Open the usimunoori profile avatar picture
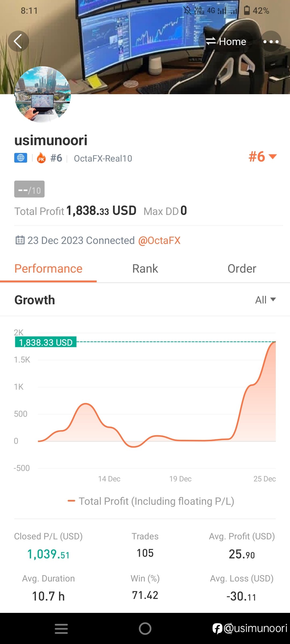 coord(42,94)
